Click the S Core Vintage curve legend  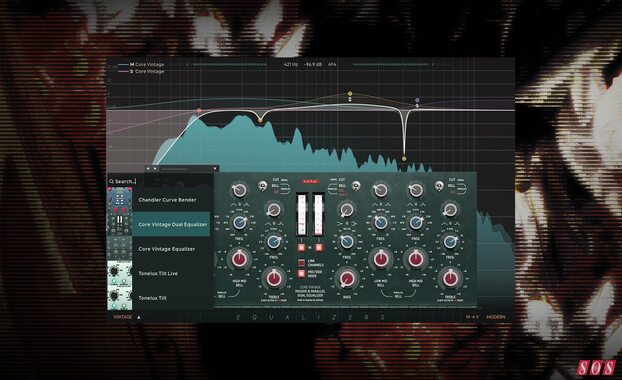point(142,71)
